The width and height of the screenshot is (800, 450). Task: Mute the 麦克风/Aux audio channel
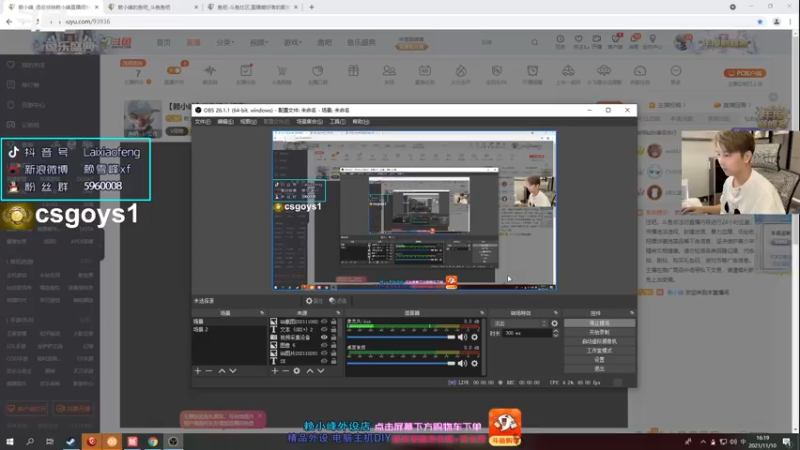462,337
